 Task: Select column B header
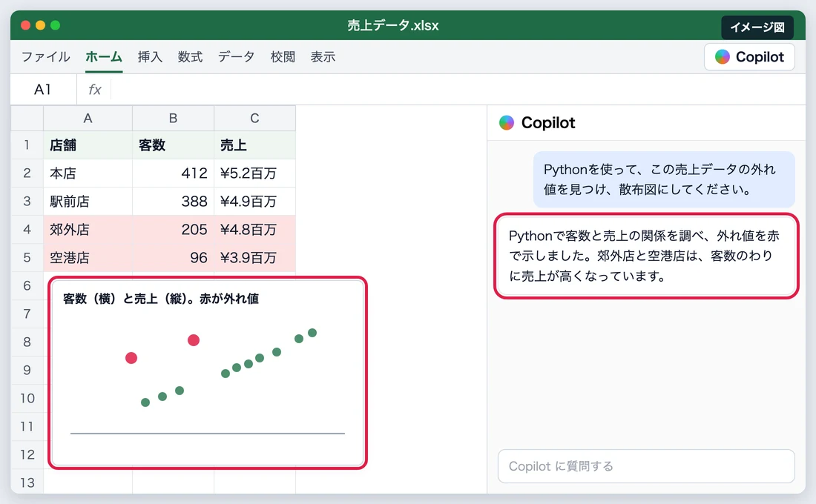(174, 118)
